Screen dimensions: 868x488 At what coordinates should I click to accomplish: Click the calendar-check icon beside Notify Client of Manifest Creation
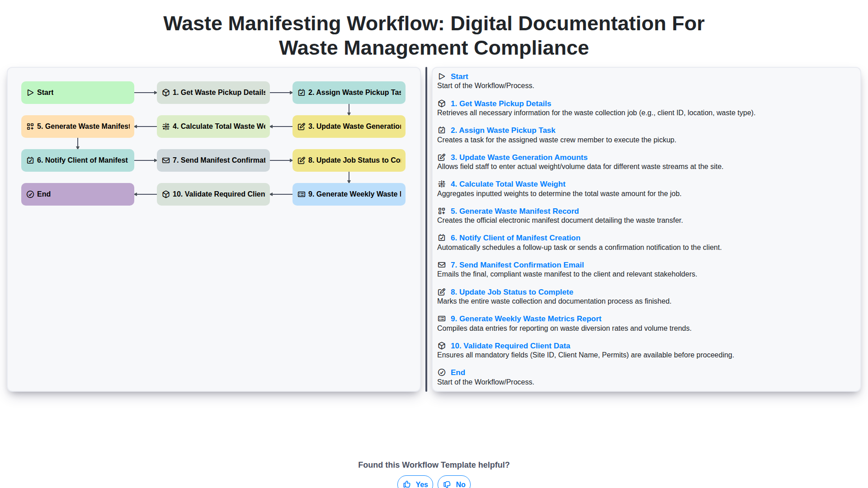(442, 238)
